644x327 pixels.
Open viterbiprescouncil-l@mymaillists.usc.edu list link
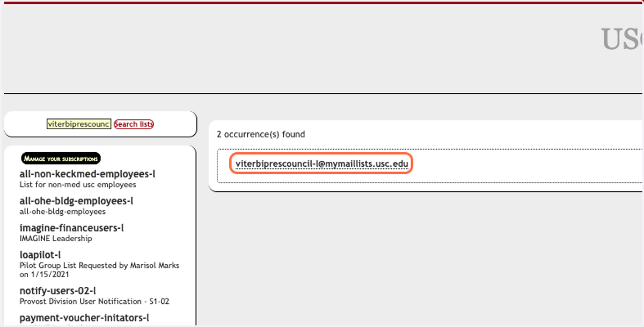tap(322, 164)
